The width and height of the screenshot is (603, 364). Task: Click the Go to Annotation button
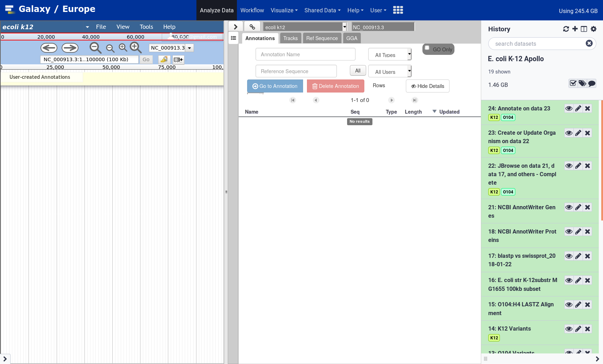(x=275, y=86)
